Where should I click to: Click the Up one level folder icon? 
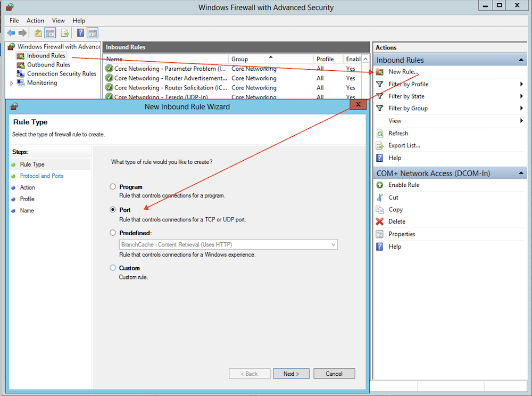tap(38, 33)
